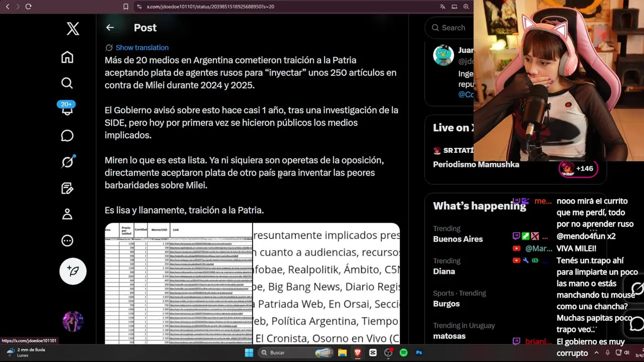This screenshot has width=644, height=362.
Task: Open Buenos Aires trending topic
Action: [458, 239]
